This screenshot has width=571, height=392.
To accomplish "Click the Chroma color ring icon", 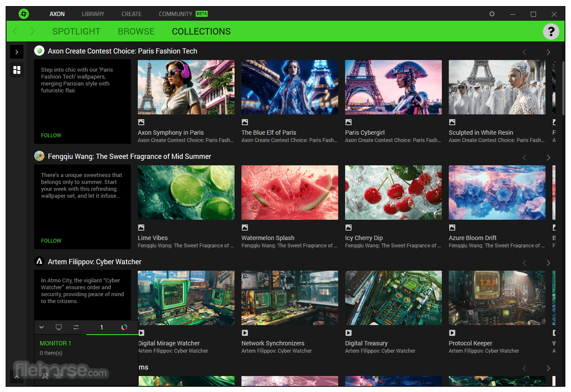I will point(124,327).
